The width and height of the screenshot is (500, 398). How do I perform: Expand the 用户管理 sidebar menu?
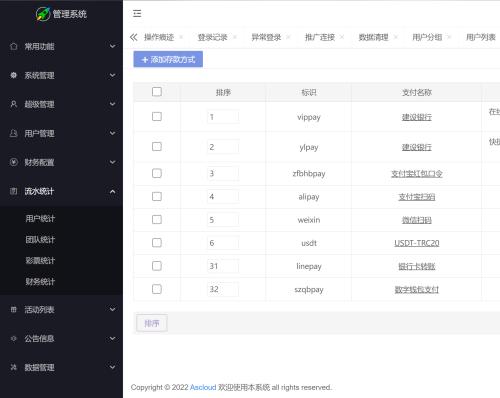[x=61, y=133]
